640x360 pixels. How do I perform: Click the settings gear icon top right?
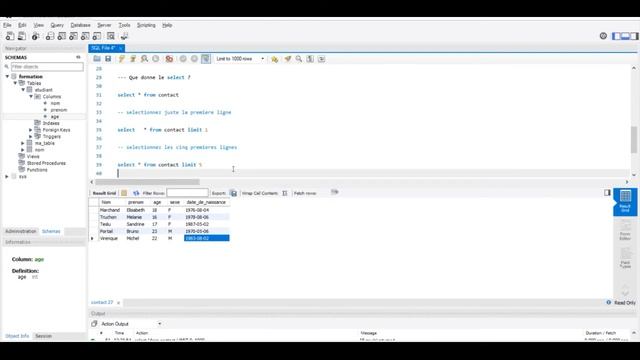[x=603, y=36]
